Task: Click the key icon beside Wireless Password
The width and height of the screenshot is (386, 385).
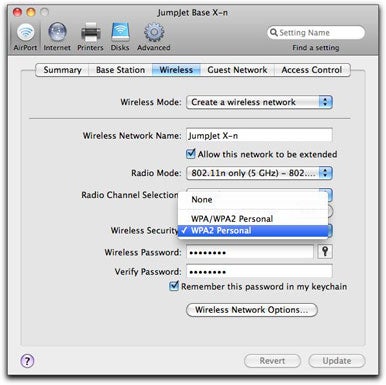Action: click(325, 252)
